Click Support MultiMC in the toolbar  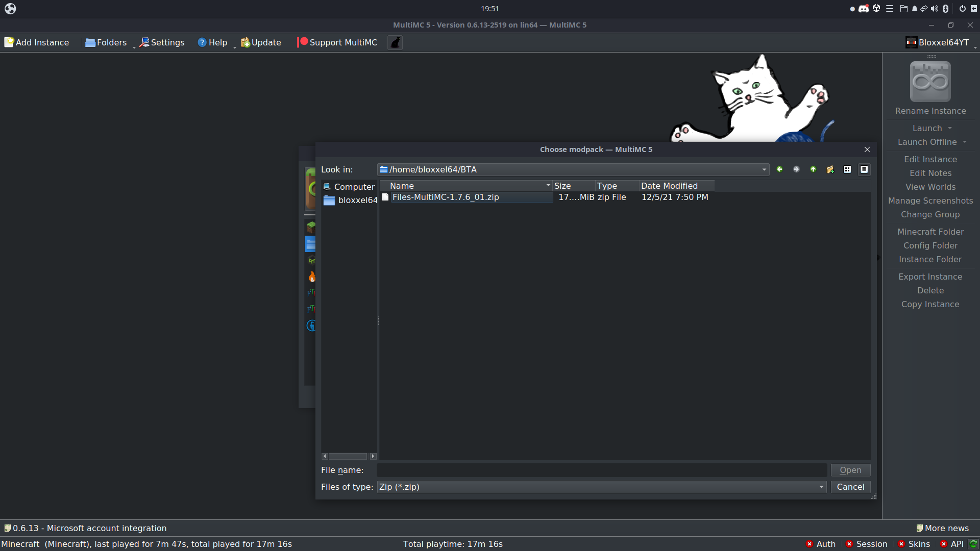[x=337, y=43]
